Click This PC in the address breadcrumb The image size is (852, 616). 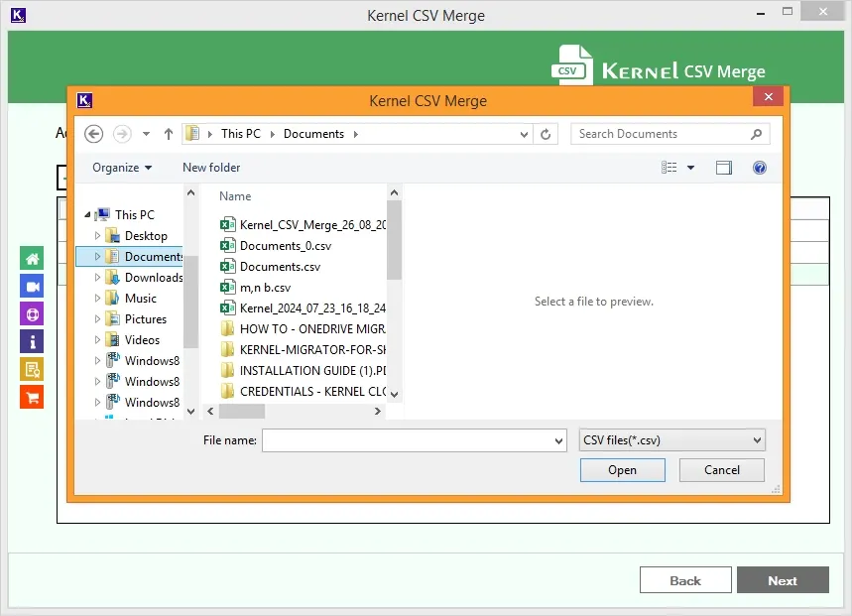click(241, 134)
